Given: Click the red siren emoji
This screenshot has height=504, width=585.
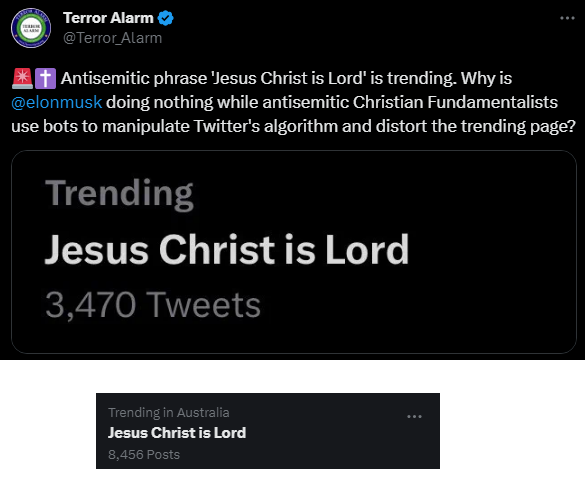Looking at the screenshot, I should pyautogui.click(x=22, y=78).
